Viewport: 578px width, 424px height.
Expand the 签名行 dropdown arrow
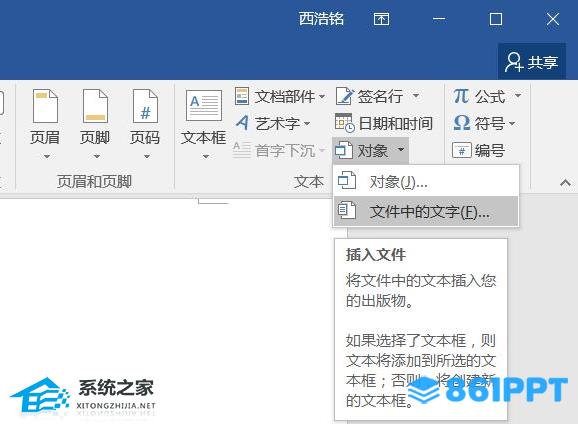416,96
